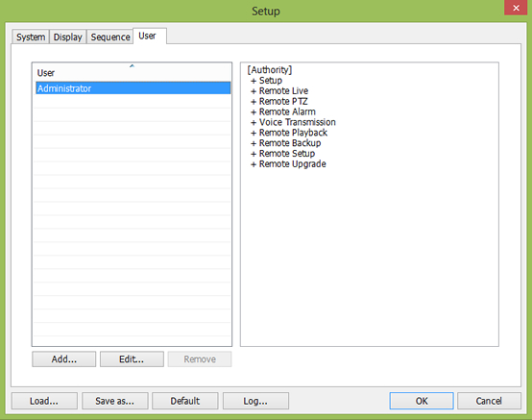Click the Save as... button
The image size is (532, 420).
[115, 401]
